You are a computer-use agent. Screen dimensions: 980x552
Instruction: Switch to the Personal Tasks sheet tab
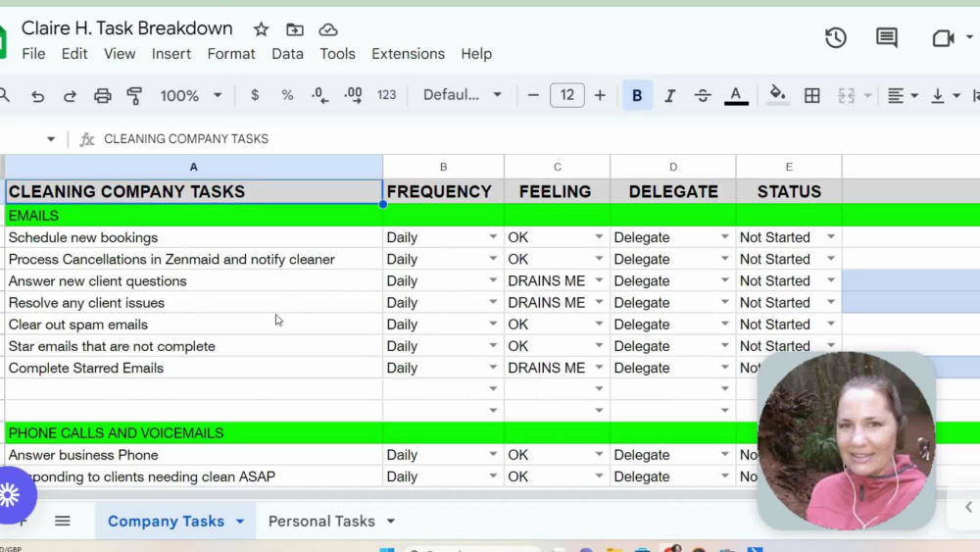pyautogui.click(x=321, y=522)
